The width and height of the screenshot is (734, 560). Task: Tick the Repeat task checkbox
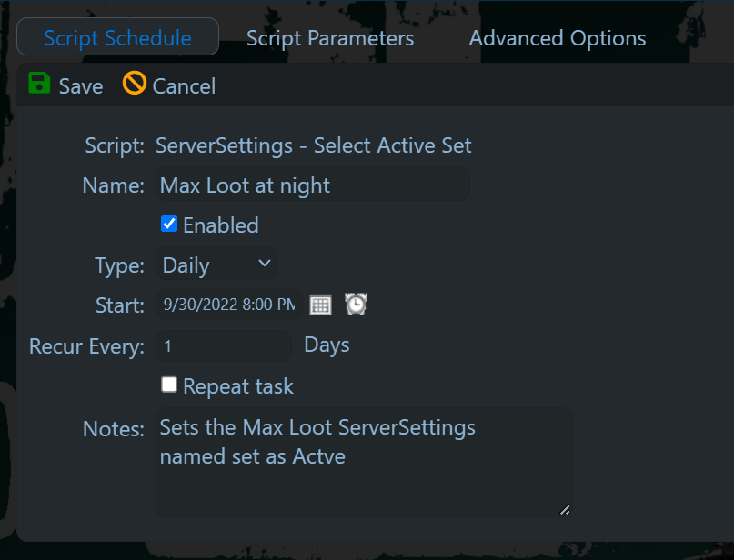tap(169, 385)
